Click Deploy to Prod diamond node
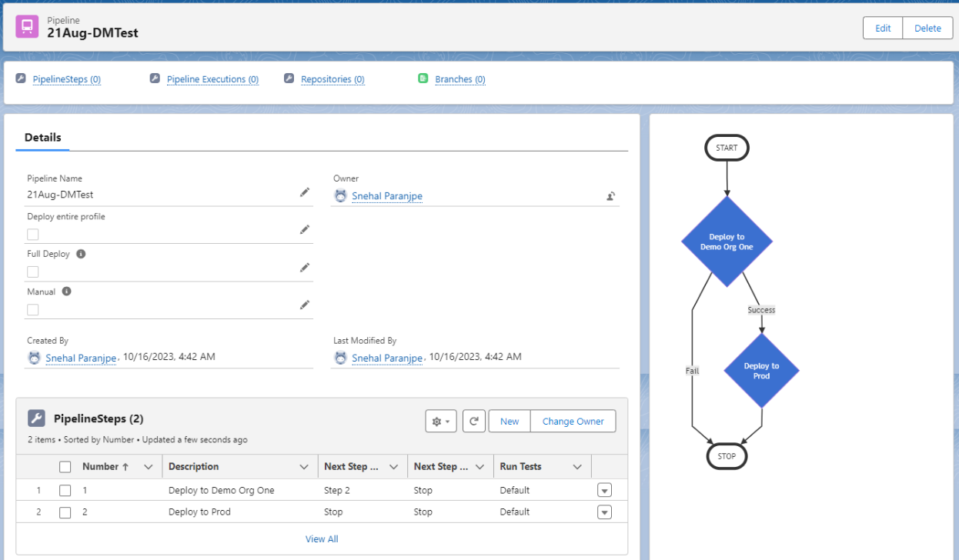Screen dimensions: 959x560 (x=762, y=371)
